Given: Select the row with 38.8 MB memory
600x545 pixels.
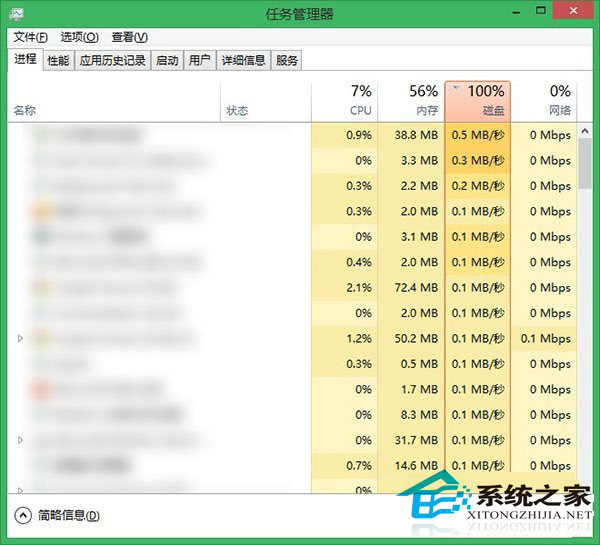Looking at the screenshot, I should click(292, 135).
